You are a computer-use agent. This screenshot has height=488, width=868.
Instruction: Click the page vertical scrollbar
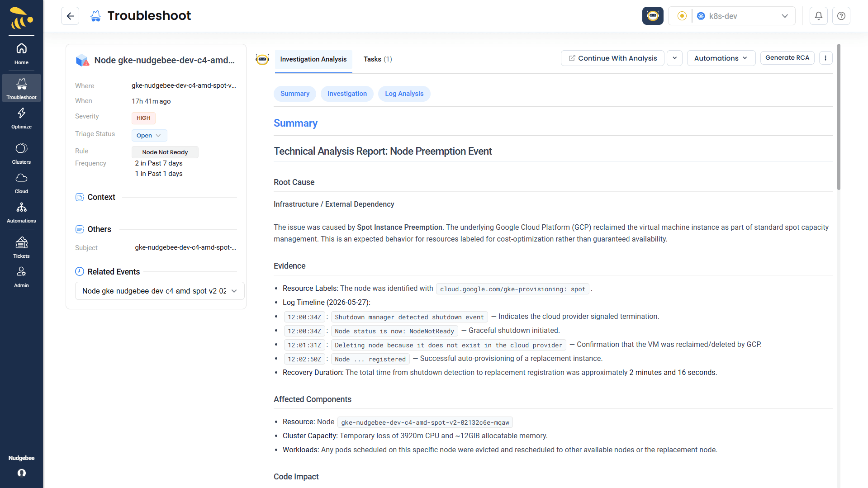[x=839, y=117]
